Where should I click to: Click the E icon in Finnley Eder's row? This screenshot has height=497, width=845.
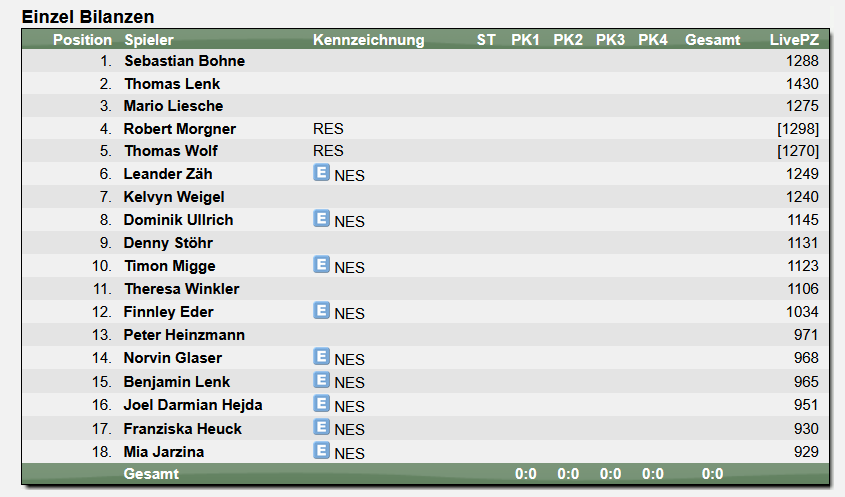(x=321, y=310)
